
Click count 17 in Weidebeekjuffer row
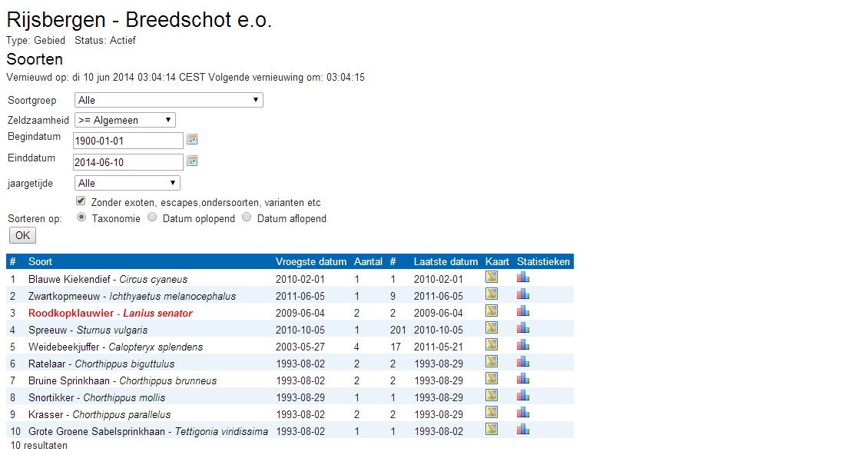[396, 347]
